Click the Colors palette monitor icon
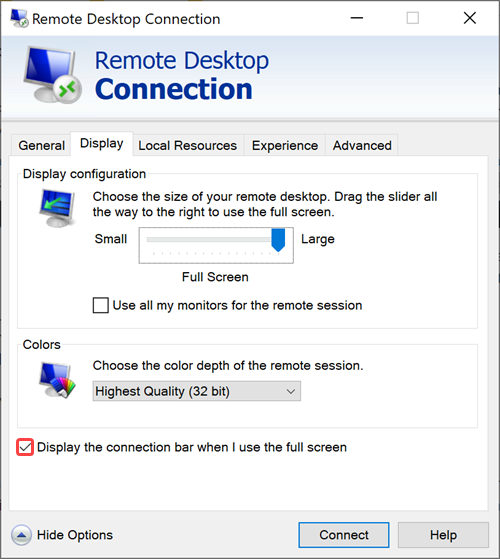500x559 pixels. 57,380
